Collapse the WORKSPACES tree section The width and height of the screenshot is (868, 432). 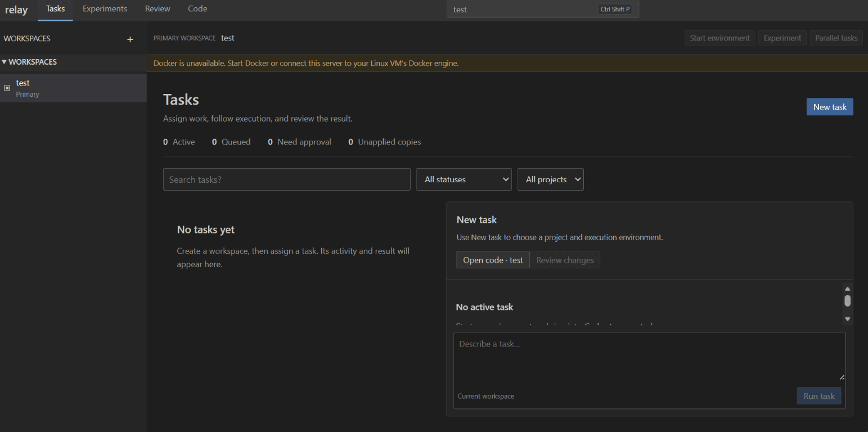point(29,62)
